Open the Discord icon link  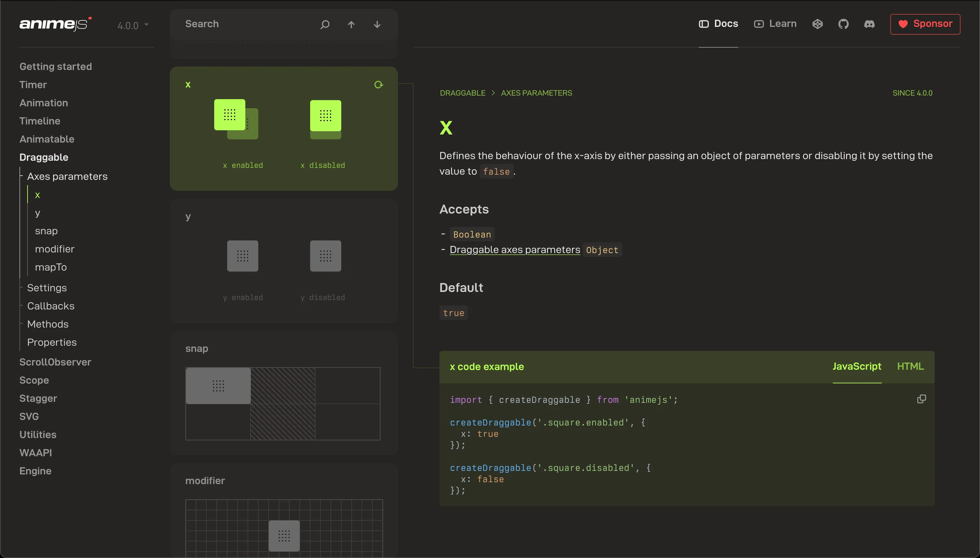click(x=869, y=24)
